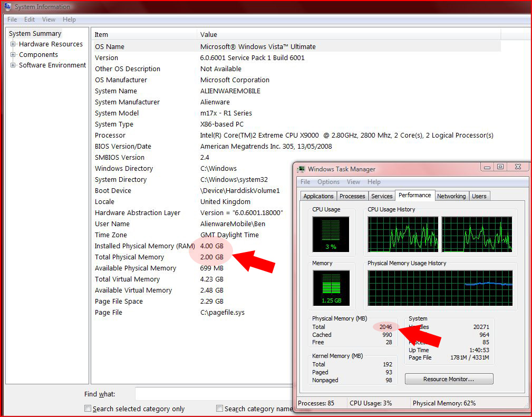Select the Components tree item
This screenshot has height=417, width=532.
pyautogui.click(x=38, y=55)
